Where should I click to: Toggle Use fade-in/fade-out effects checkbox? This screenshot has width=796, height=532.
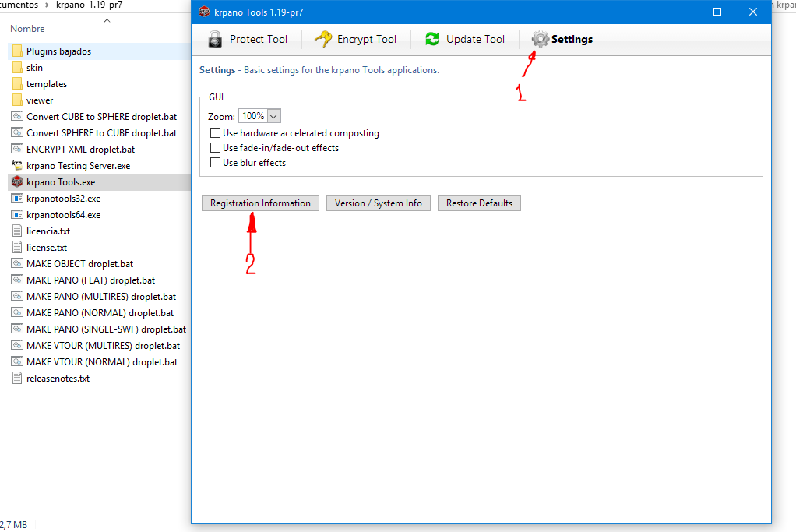coord(215,148)
